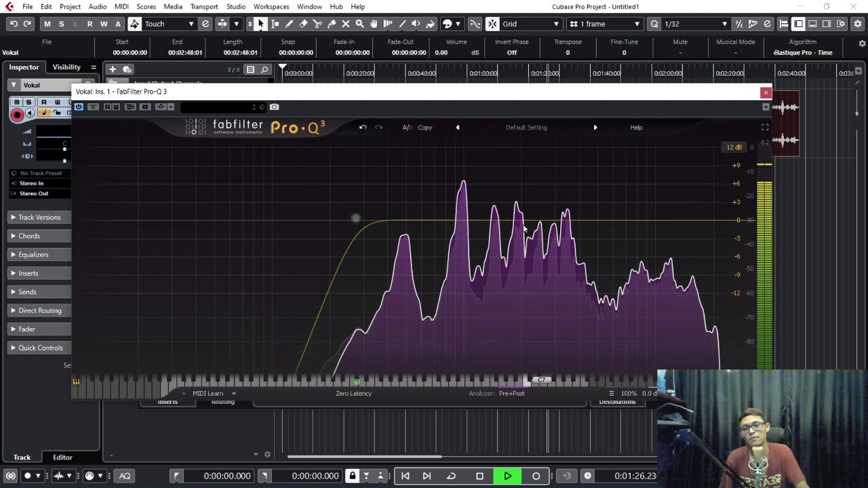Go to next marker in transport
This screenshot has height=488, width=868.
pyautogui.click(x=427, y=476)
